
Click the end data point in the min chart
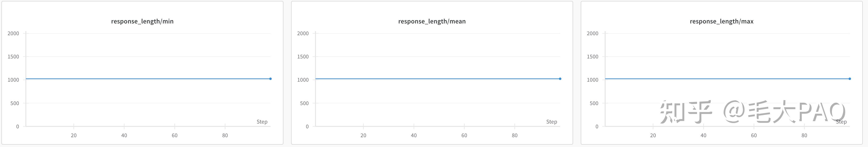270,79
